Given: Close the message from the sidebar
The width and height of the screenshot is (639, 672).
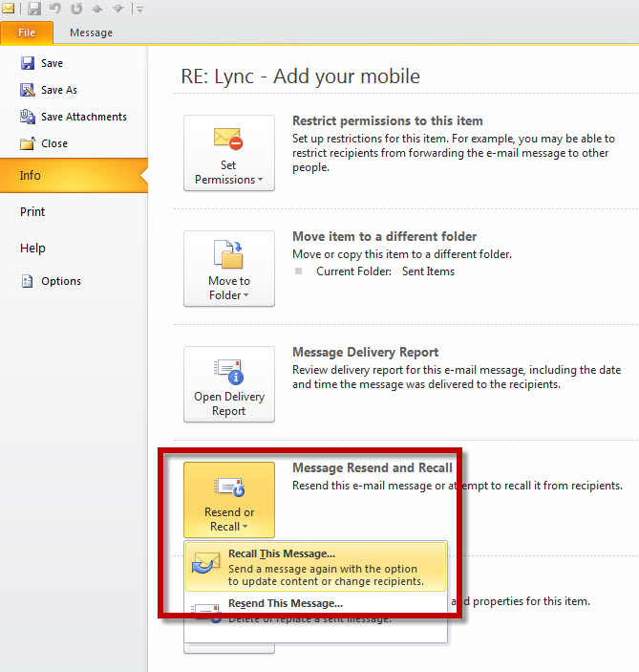Looking at the screenshot, I should tap(54, 143).
